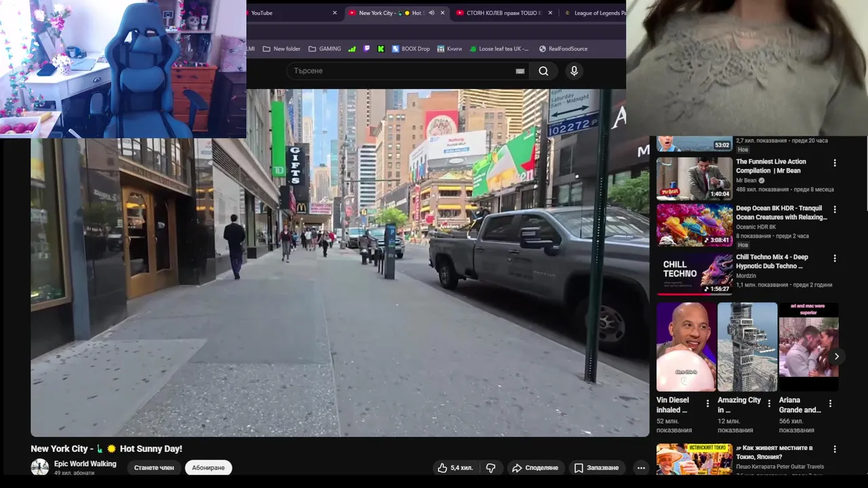
Task: Open Loose leaf tea UK bookmark
Action: (x=498, y=49)
